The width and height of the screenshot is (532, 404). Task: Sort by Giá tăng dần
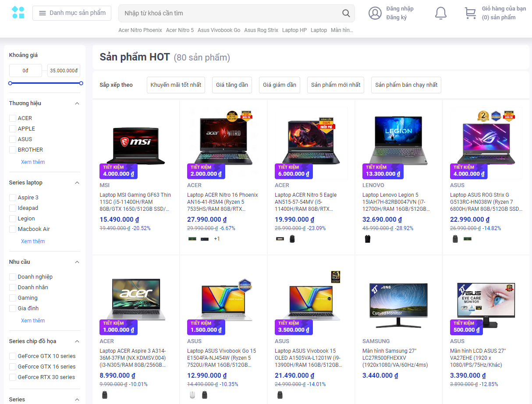pyautogui.click(x=232, y=85)
